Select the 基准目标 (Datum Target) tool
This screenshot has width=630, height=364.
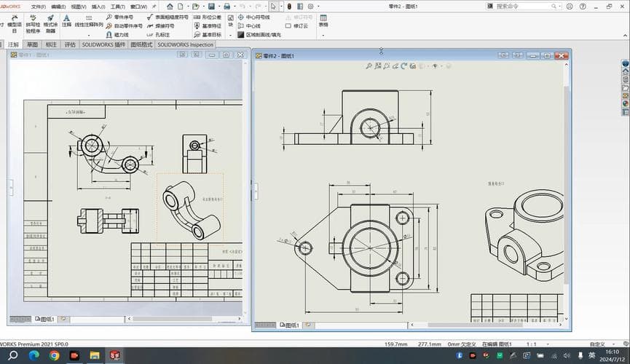tap(208, 35)
